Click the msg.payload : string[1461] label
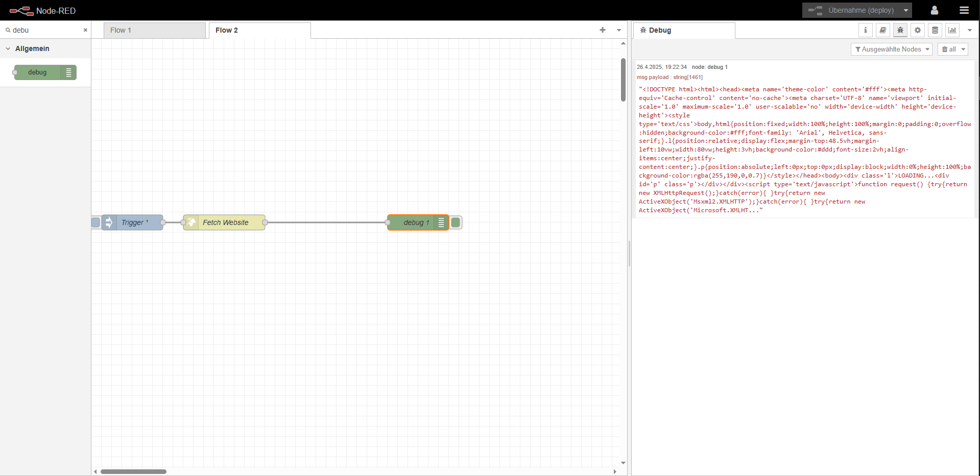Image resolution: width=980 pixels, height=476 pixels. [x=670, y=77]
